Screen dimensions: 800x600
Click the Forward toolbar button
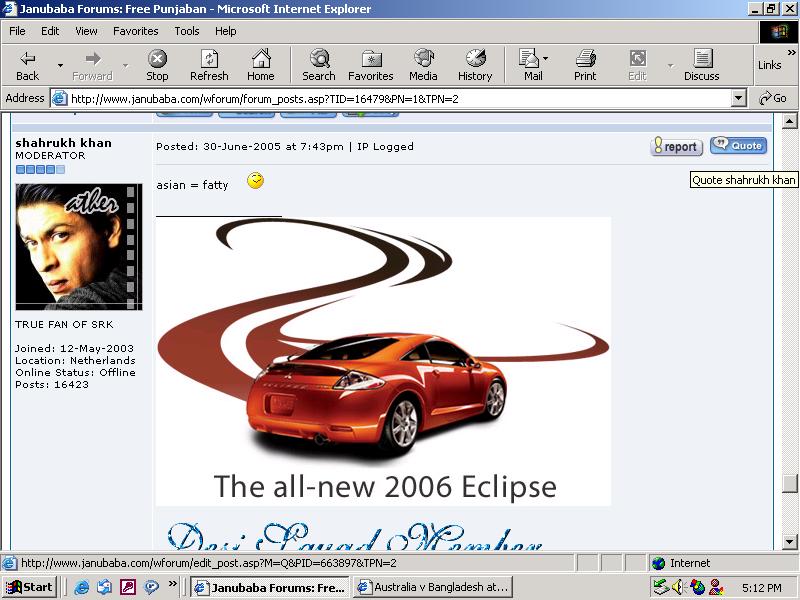tap(92, 65)
